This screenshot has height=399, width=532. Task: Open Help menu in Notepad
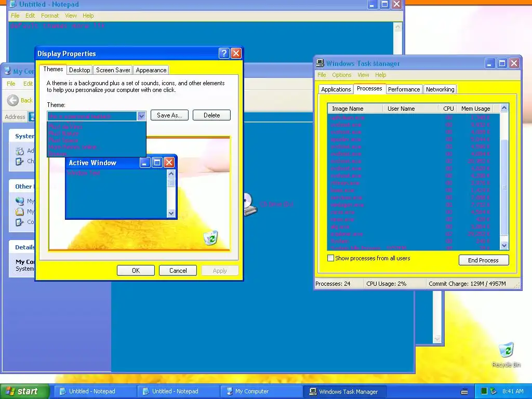click(88, 16)
